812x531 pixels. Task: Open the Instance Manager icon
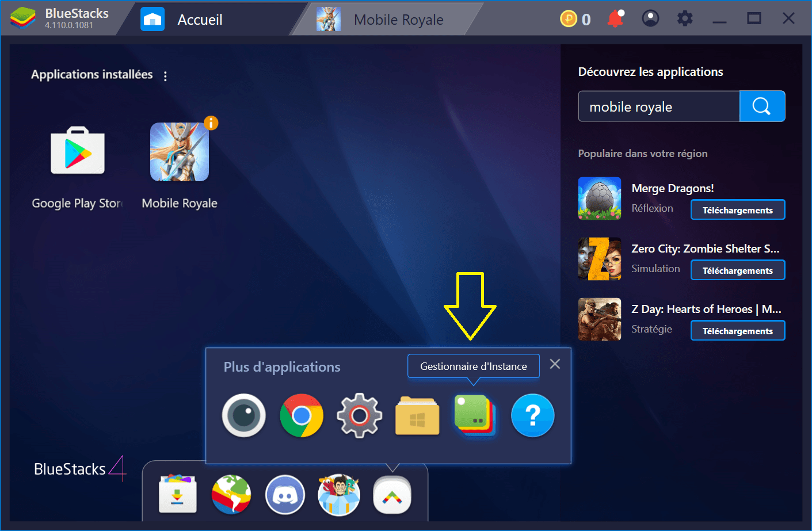475,415
